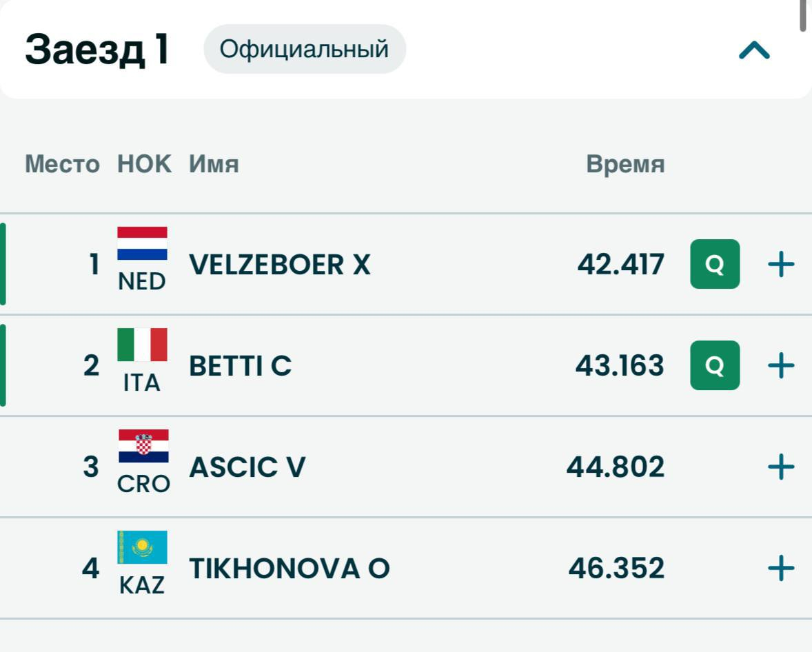Image resolution: width=812 pixels, height=652 pixels.
Task: Click the Имя column header
Action: pos(214,165)
